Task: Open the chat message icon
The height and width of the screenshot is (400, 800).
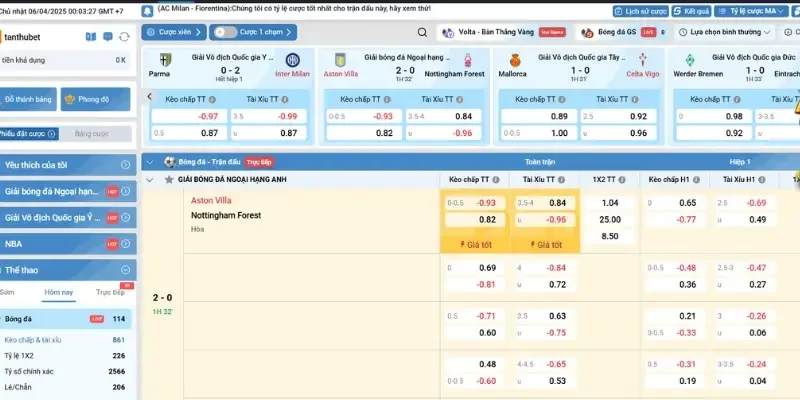Action: (x=108, y=36)
